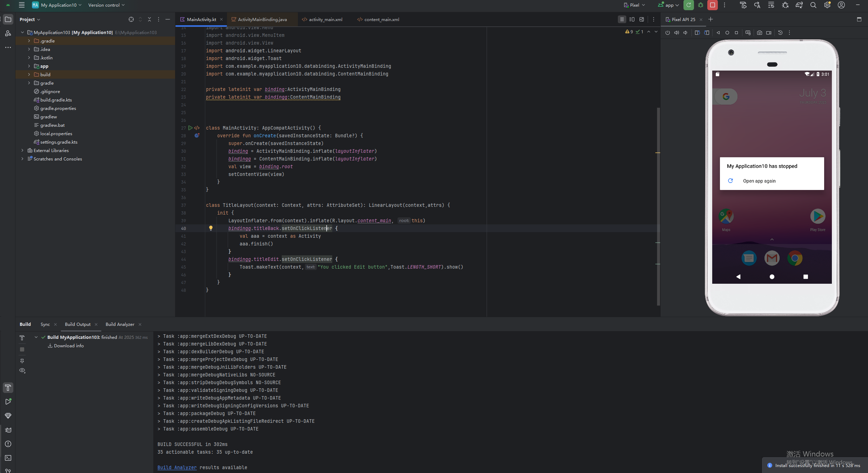Open Resource Manager sidebar icon
Viewport: 868px width, 473px height.
pos(8,33)
